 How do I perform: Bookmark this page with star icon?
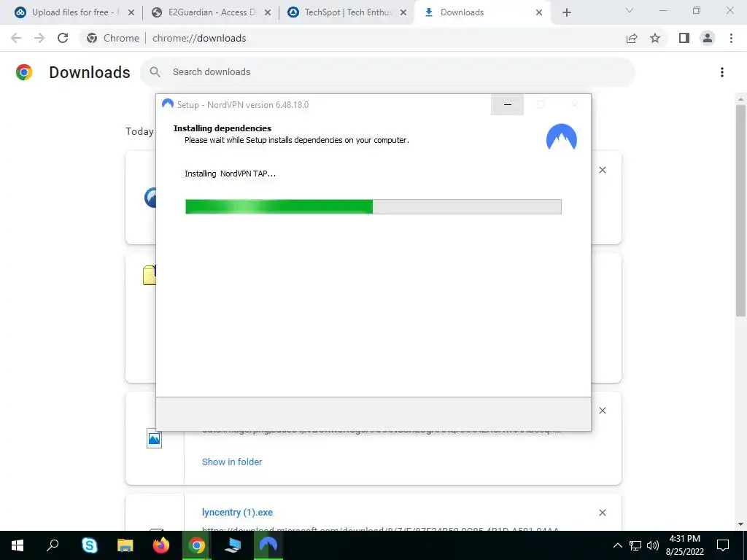pos(655,38)
